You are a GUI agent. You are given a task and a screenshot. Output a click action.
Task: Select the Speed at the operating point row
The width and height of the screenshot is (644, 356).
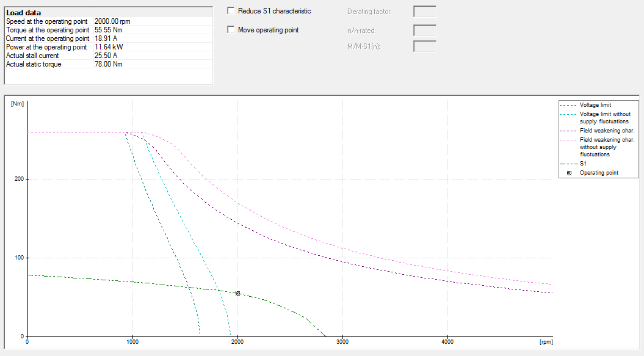tap(48, 21)
